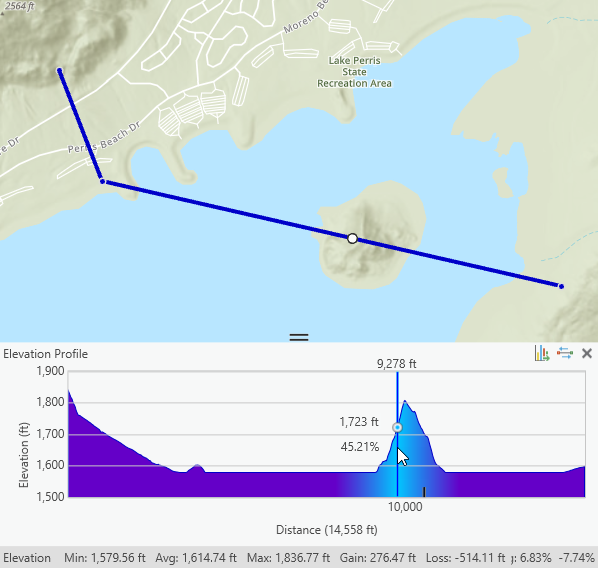Click the 10,000 distance axis label
598x568 pixels.
point(405,507)
